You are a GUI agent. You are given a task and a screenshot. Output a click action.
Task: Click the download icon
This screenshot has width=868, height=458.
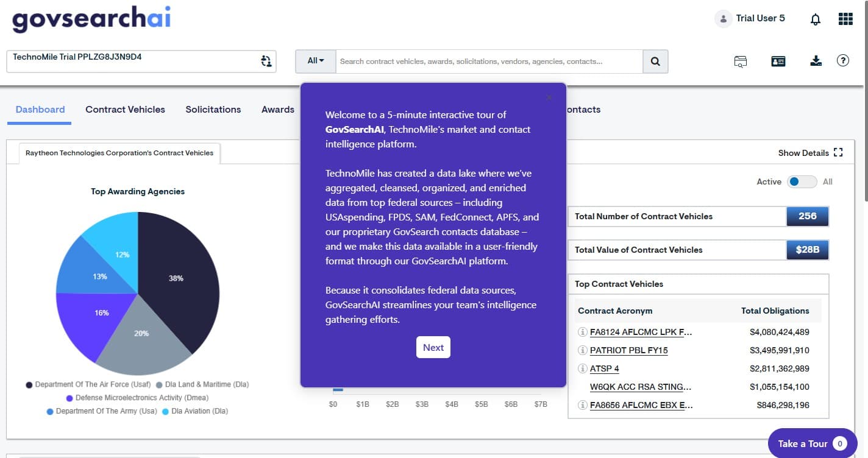(816, 61)
